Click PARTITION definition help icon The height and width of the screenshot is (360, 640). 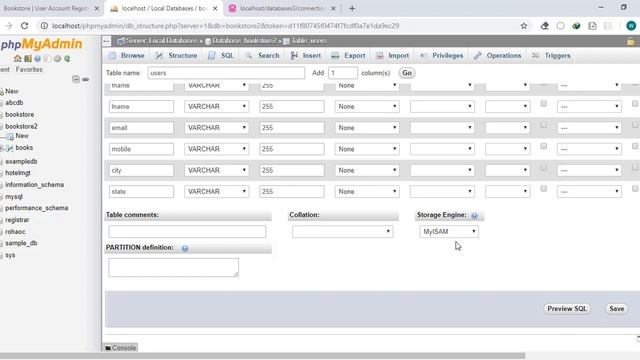pyautogui.click(x=185, y=248)
